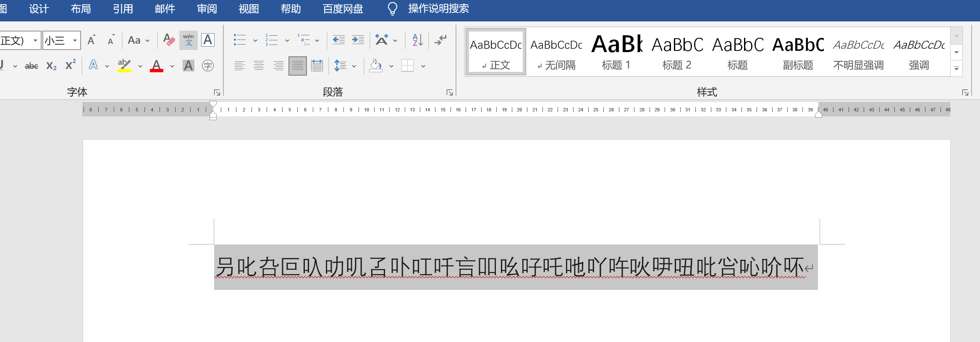
Task: Apply borders to selection
Action: click(407, 66)
